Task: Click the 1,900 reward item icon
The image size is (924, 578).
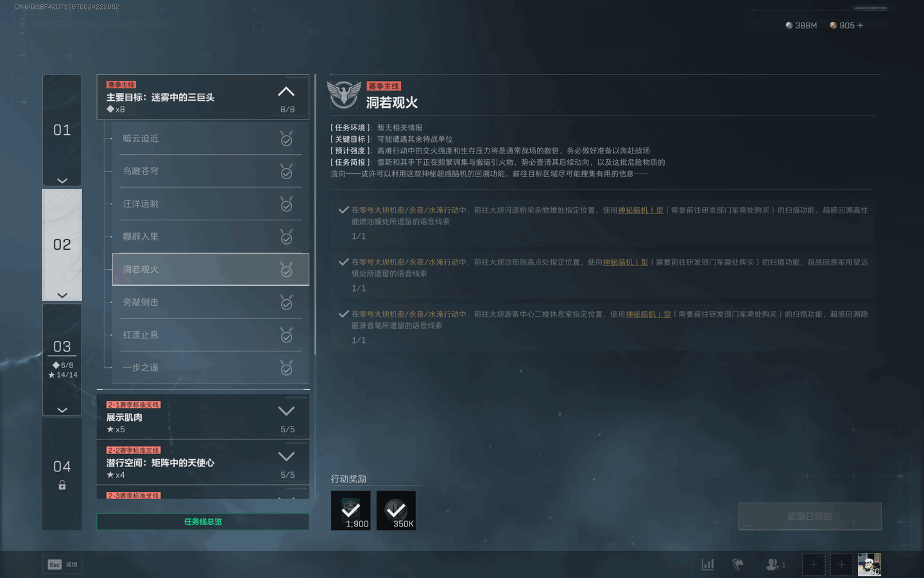Action: click(351, 511)
